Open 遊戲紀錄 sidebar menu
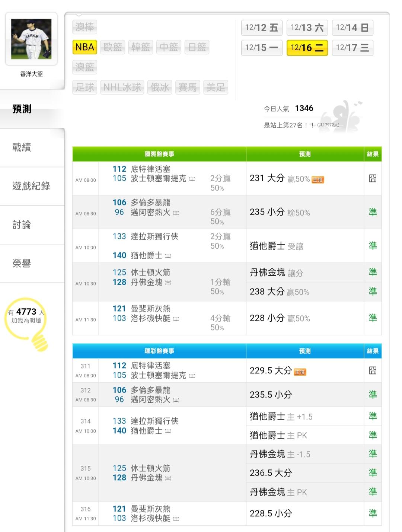The image size is (402, 532). 31,186
